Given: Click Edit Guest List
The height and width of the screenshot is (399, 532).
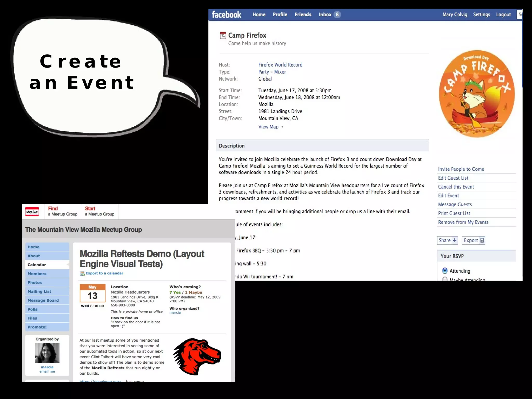Looking at the screenshot, I should pyautogui.click(x=453, y=178).
